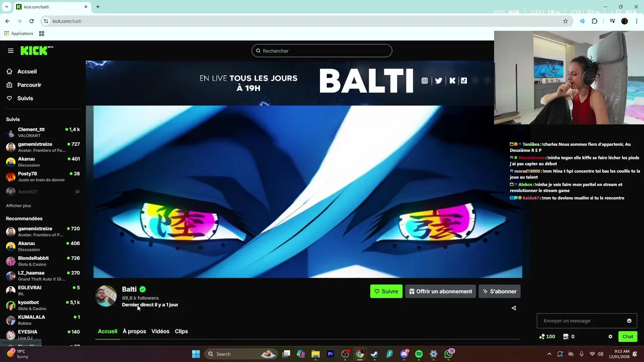Expand followed list with Afficher plus

19,206
